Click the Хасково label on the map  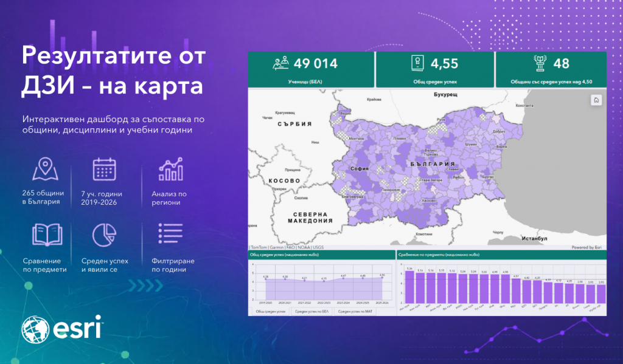(x=429, y=201)
